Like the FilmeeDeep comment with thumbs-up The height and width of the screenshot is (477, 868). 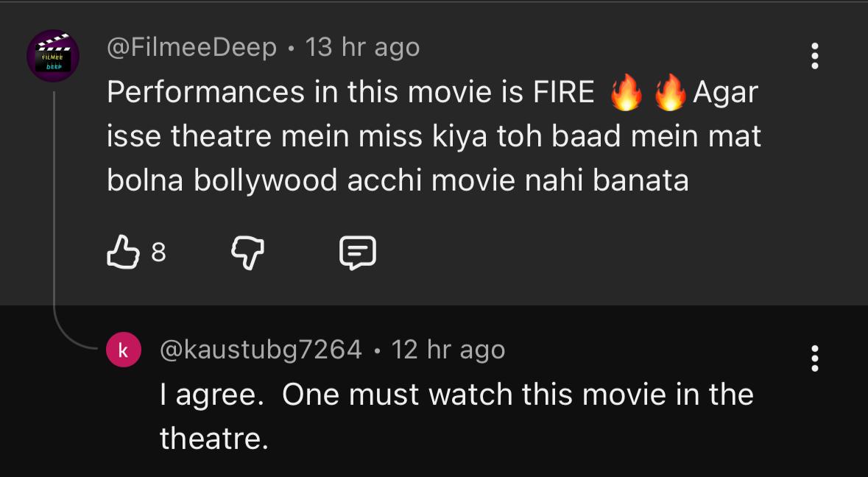pos(123,252)
